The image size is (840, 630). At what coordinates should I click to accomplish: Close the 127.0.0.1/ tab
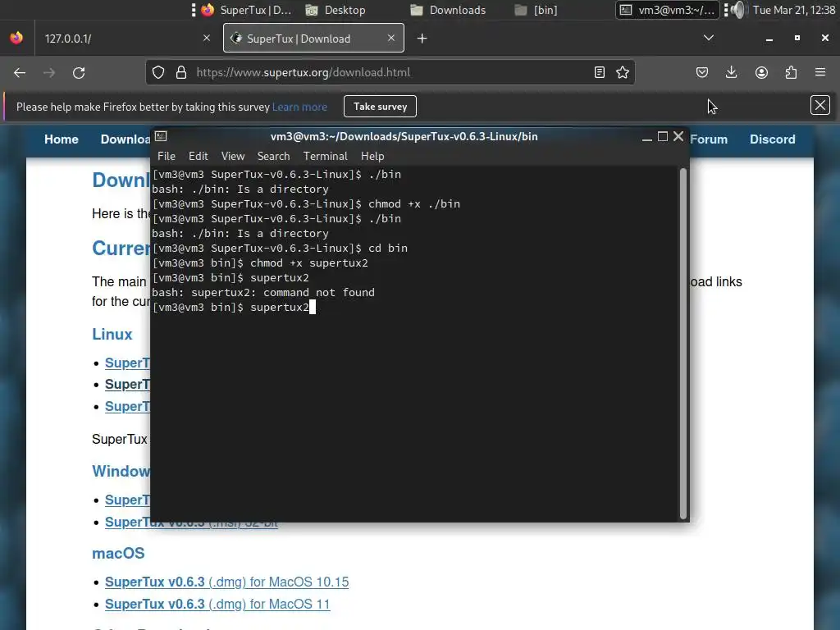[x=206, y=38]
